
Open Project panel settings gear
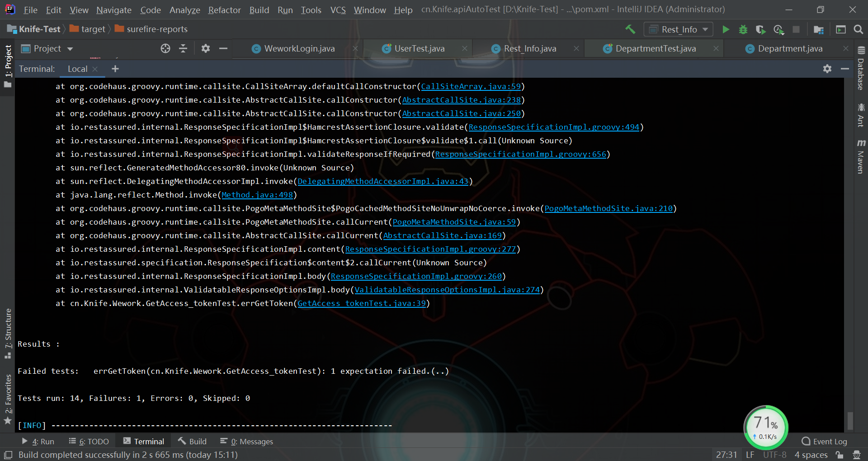(x=206, y=48)
